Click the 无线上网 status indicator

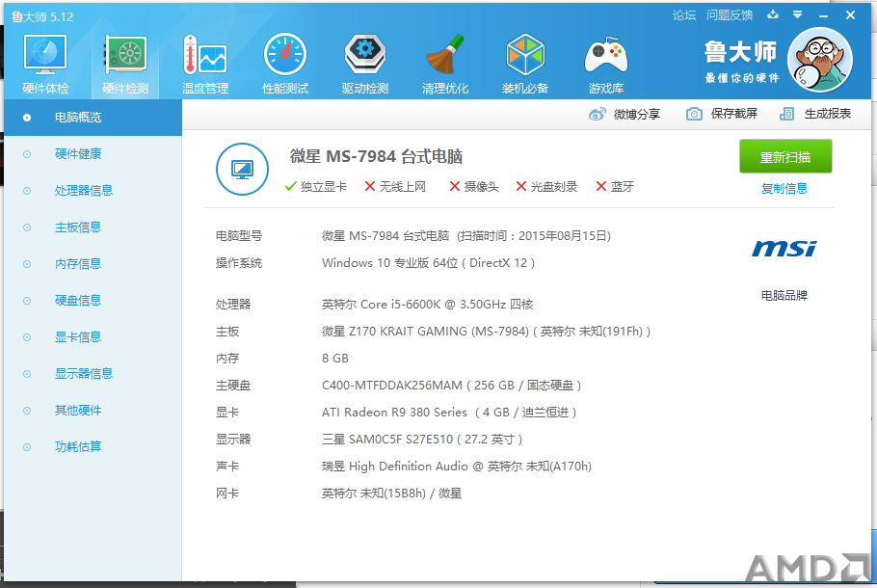click(x=395, y=187)
